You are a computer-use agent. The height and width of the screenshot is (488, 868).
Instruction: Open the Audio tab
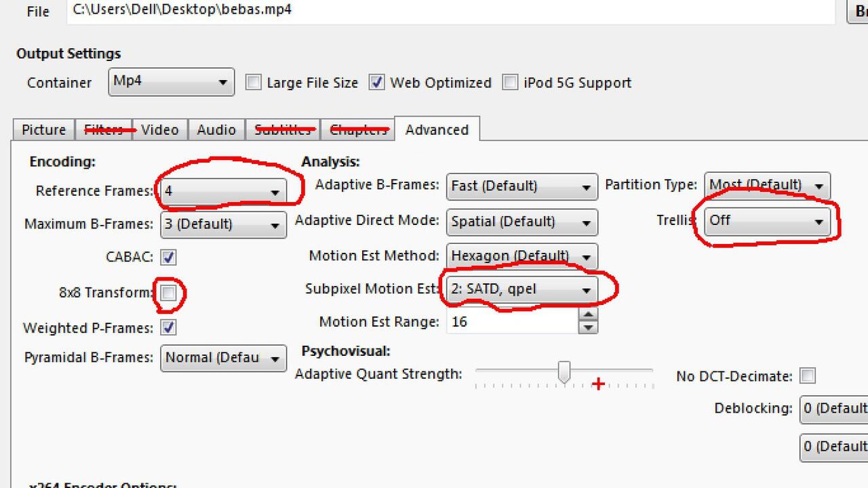coord(216,129)
